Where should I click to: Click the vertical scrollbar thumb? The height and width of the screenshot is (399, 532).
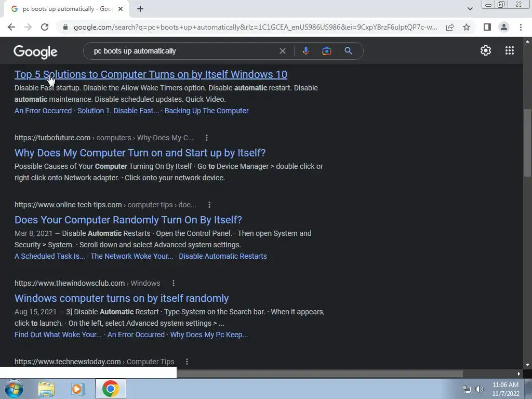(527, 142)
